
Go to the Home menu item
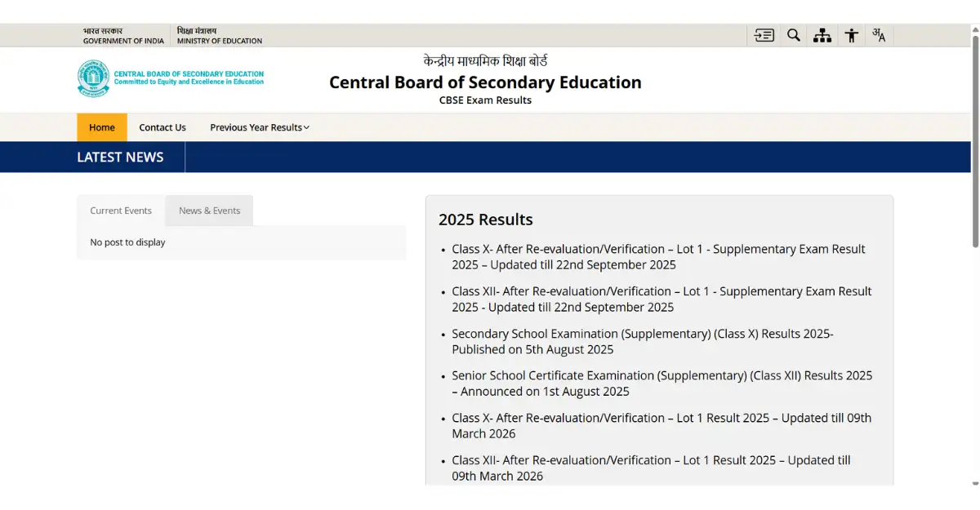click(x=102, y=127)
